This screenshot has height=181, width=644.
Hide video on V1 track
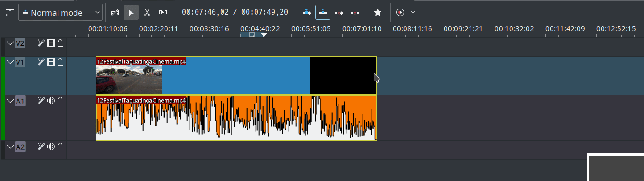pyautogui.click(x=51, y=62)
